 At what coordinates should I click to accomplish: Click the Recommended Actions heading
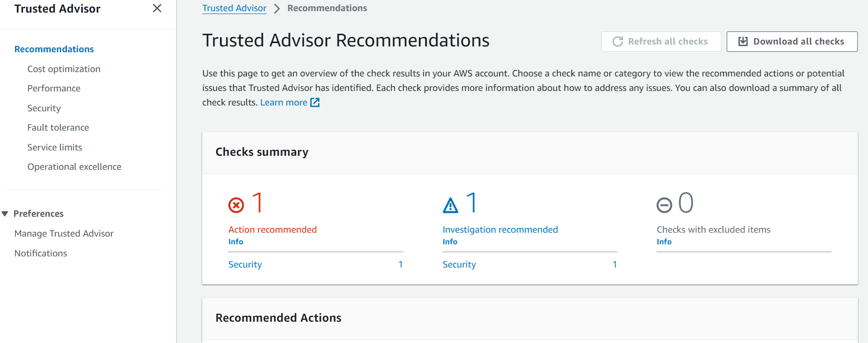pos(278,318)
